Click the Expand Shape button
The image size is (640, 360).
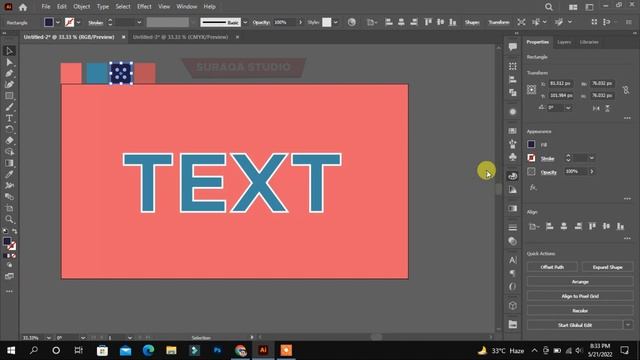tap(607, 267)
